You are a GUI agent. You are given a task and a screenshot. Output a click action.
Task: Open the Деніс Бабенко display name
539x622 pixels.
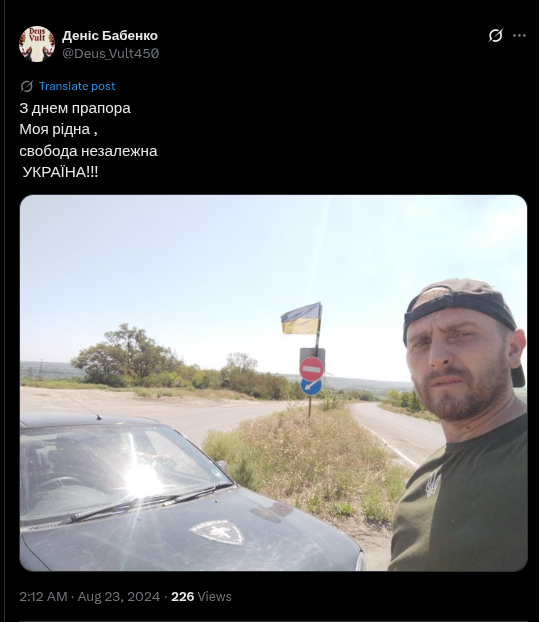pos(110,36)
